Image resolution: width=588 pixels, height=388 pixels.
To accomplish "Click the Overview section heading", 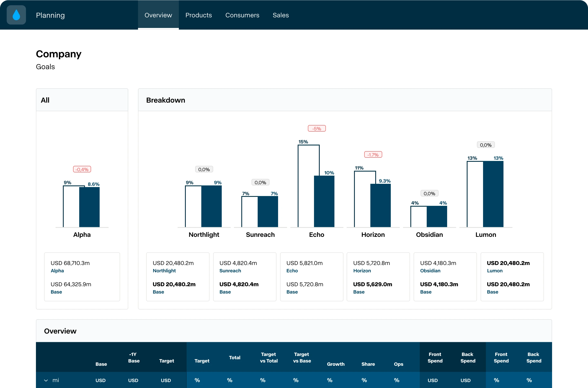I will (x=60, y=331).
